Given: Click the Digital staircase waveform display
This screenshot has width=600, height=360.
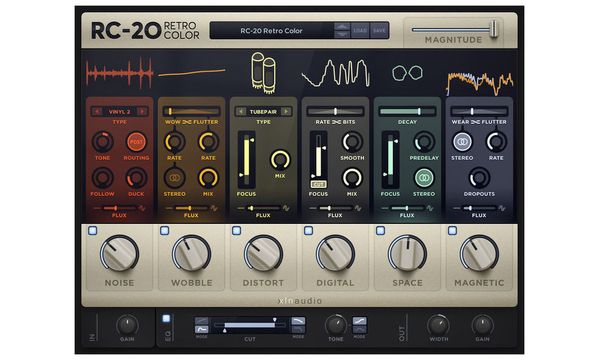Looking at the screenshot, I should click(336, 73).
